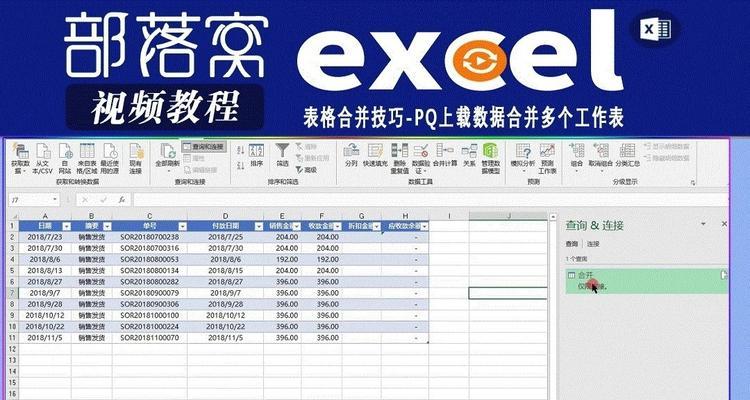Open 模拟分析 what-if analysis menu
750x400 pixels.
523,158
